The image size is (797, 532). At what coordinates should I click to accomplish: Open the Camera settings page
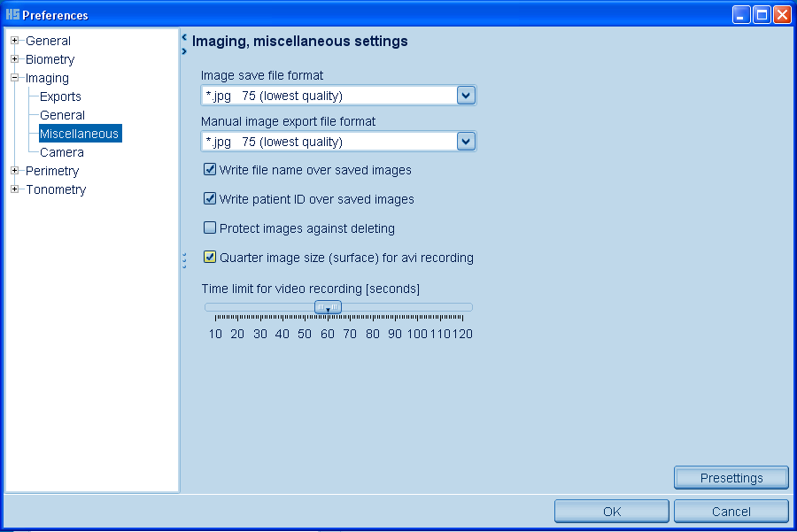pyautogui.click(x=62, y=152)
